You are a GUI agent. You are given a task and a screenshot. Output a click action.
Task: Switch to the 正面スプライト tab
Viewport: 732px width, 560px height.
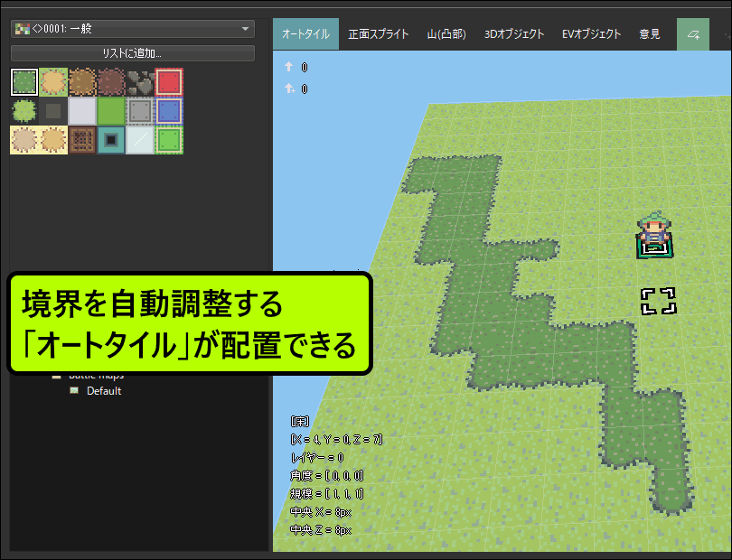pos(378,34)
